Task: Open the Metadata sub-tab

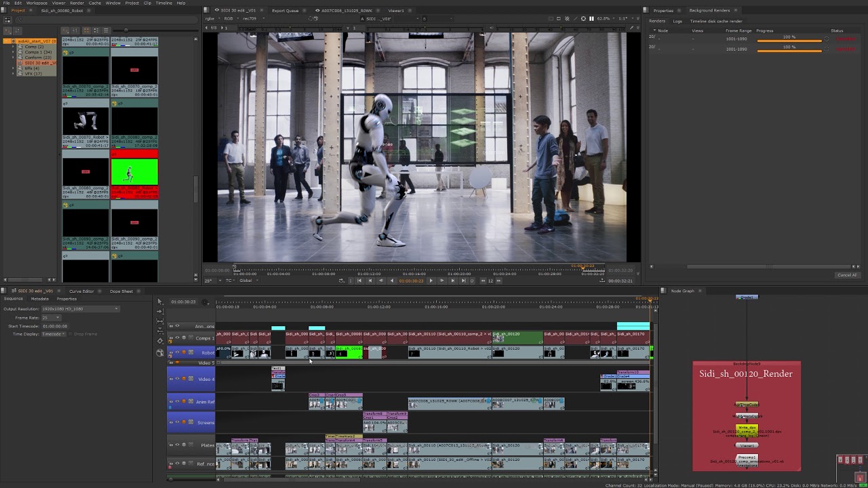Action: 39,299
